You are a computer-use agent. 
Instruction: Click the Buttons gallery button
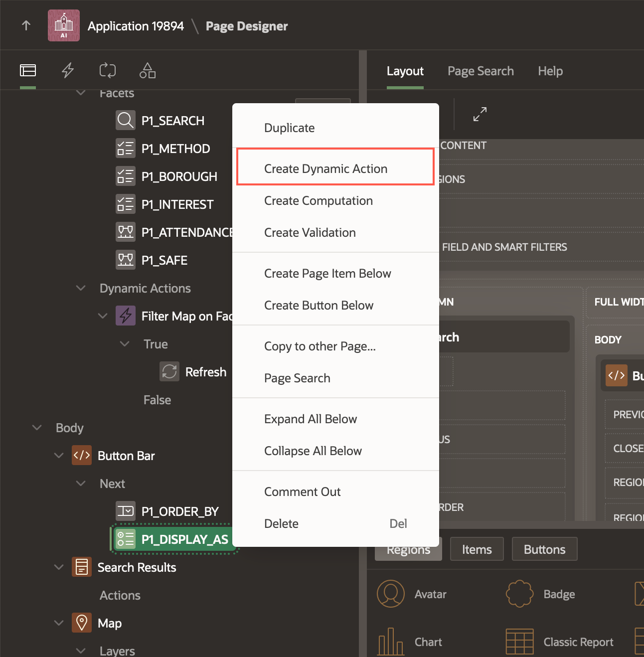click(544, 549)
